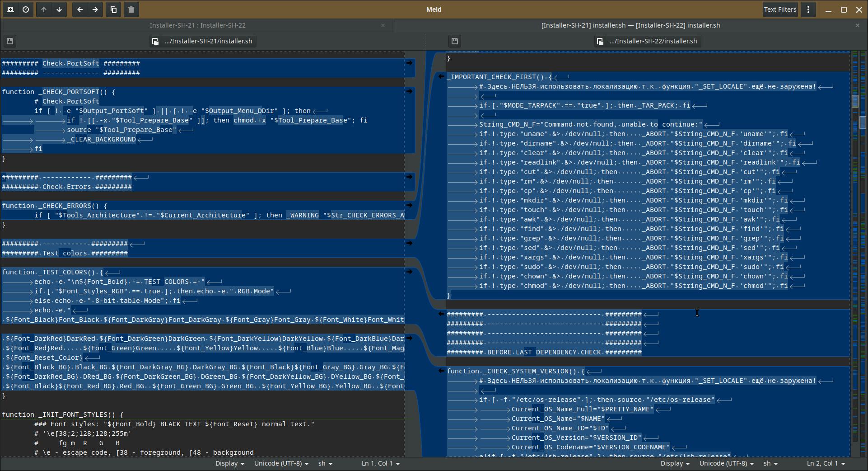This screenshot has width=868, height=471.
Task: Toggle the Text Filters button
Action: (x=780, y=9)
